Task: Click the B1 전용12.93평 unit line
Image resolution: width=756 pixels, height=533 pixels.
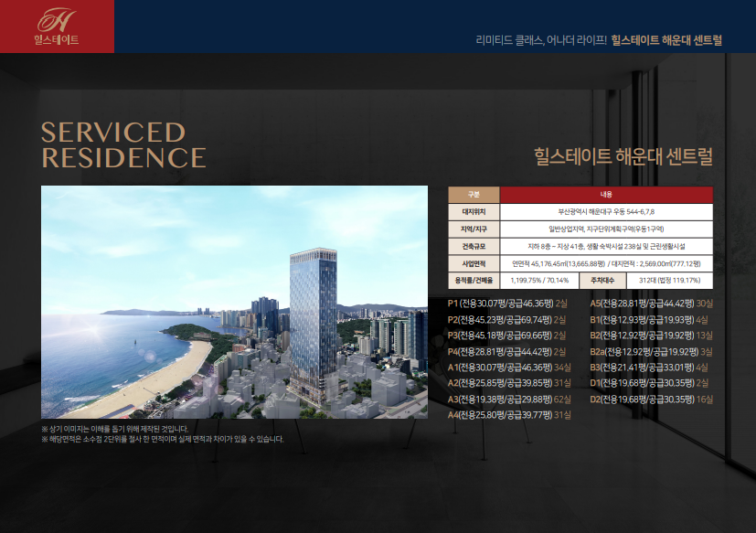Action: (649, 320)
